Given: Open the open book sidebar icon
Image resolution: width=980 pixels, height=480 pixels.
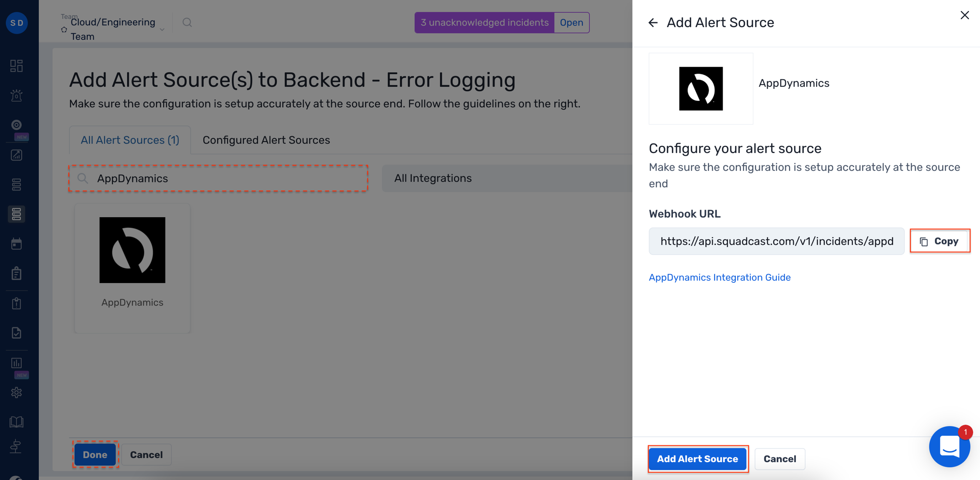Looking at the screenshot, I should tap(17, 422).
